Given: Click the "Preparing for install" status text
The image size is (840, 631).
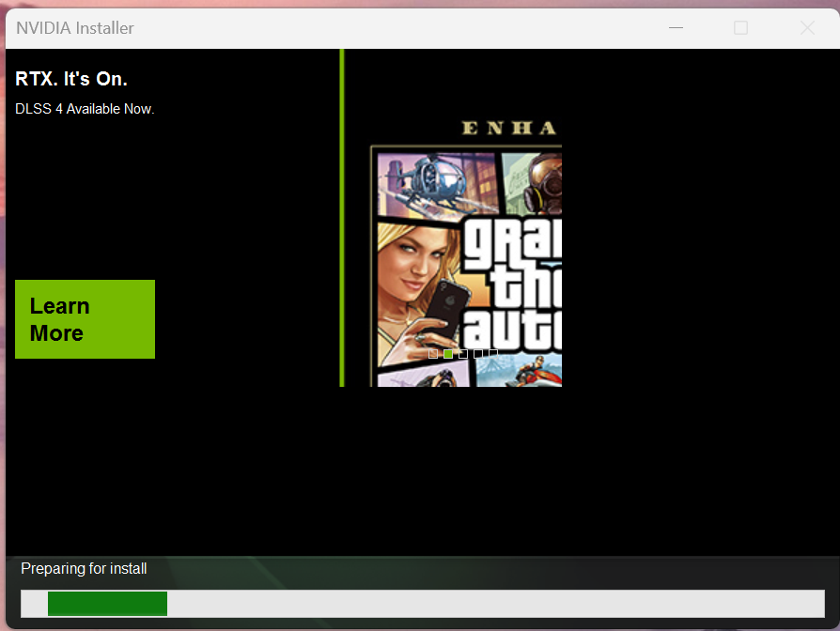Looking at the screenshot, I should [x=84, y=568].
